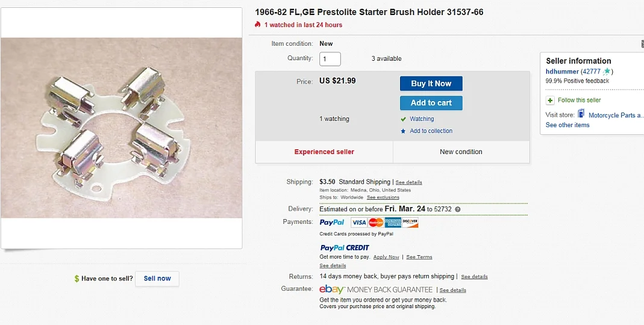This screenshot has height=325, width=644.
Task: Click the Quantity input field
Action: click(330, 59)
